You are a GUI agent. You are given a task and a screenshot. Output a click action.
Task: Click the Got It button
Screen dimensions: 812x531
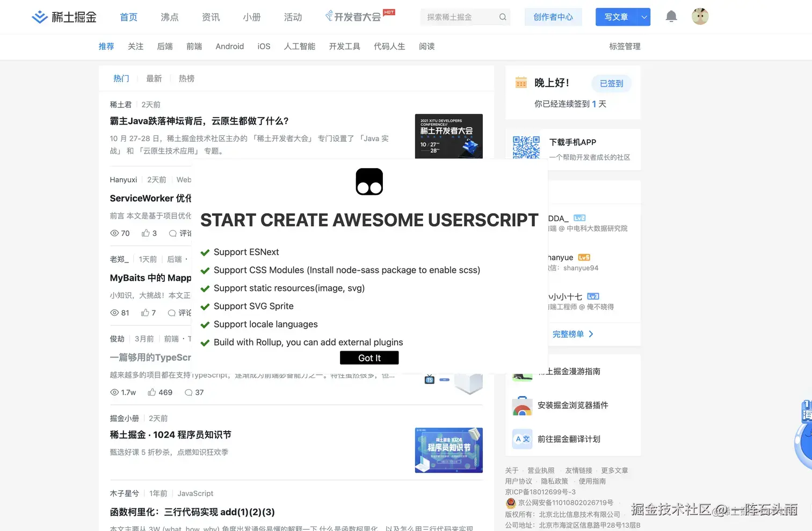click(369, 358)
